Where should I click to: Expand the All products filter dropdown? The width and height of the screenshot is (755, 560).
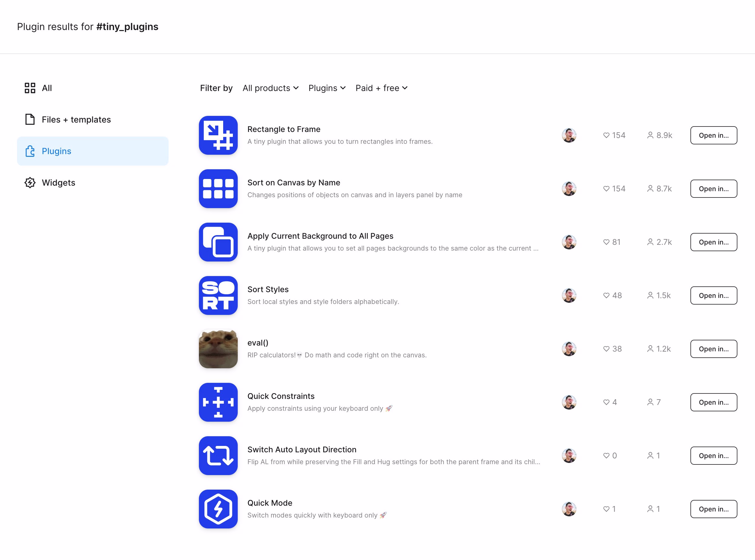(270, 88)
